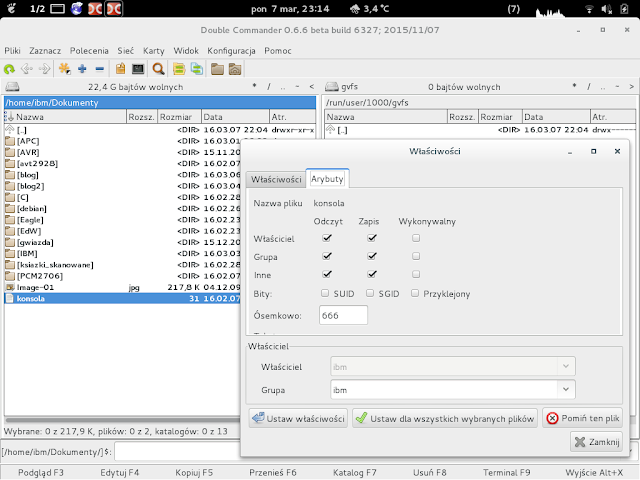The width and height of the screenshot is (640, 480).
Task: Sort right panel by Nazwa column header
Action: pos(386,117)
